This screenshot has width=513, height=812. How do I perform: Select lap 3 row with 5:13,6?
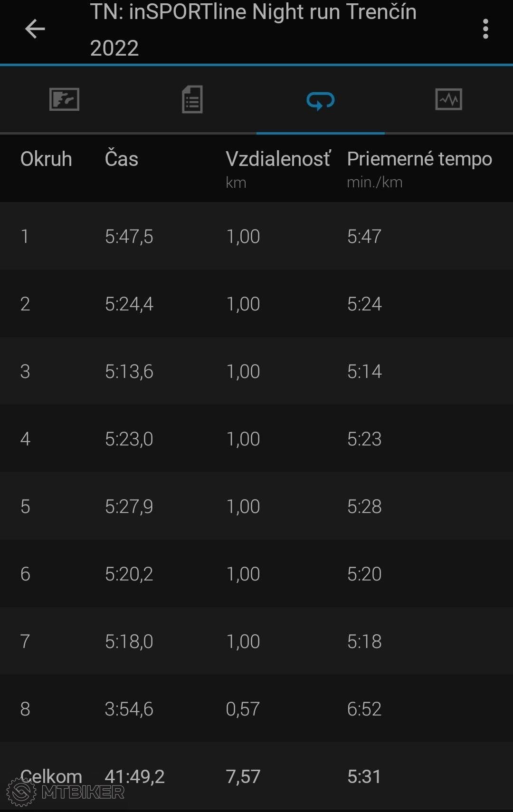[256, 371]
